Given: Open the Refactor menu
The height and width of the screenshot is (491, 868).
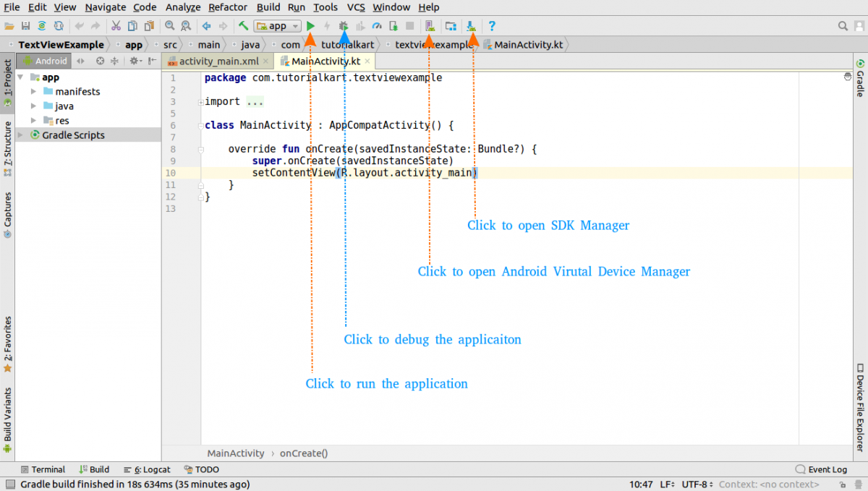Looking at the screenshot, I should (x=227, y=7).
